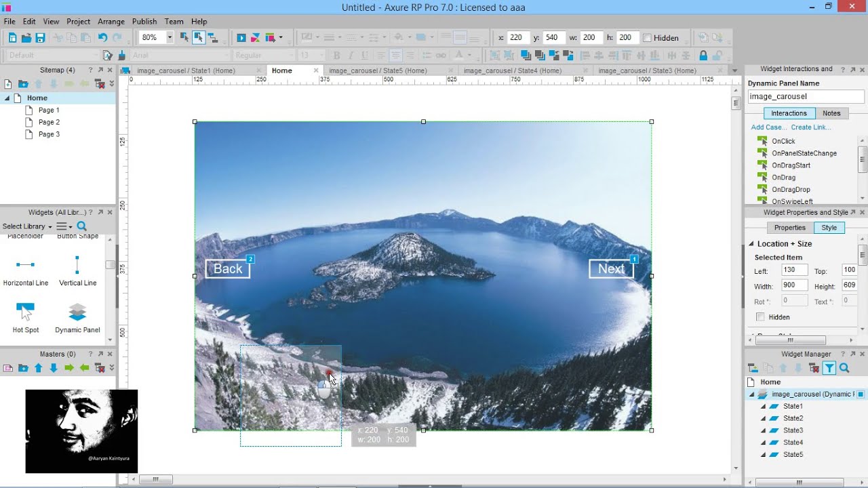Search in the Widget Manager panel

pos(844,368)
